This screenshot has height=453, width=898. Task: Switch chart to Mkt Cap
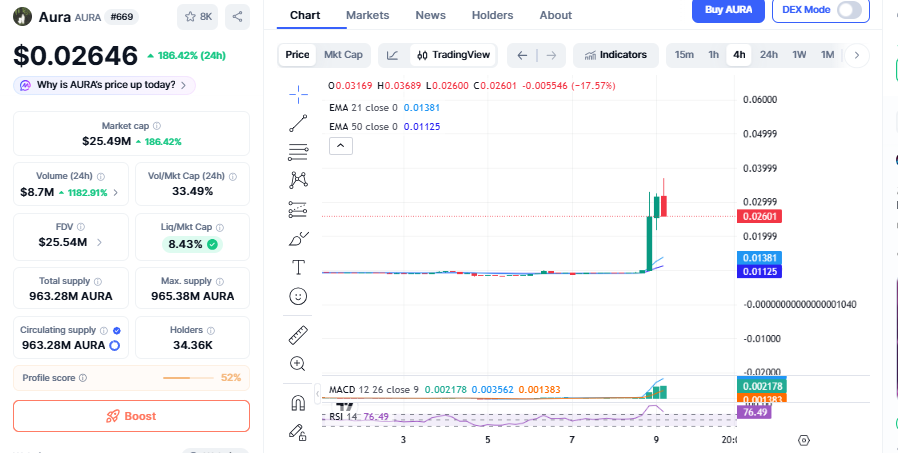coord(343,55)
